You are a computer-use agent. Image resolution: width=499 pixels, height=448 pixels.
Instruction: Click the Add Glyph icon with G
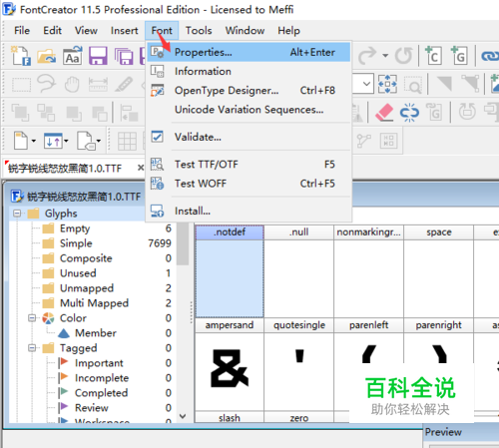(459, 56)
